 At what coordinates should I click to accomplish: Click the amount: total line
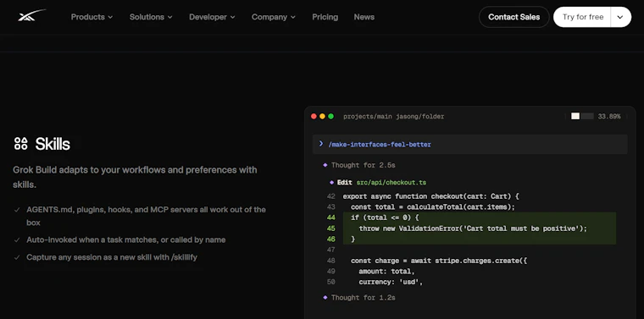(x=386, y=272)
